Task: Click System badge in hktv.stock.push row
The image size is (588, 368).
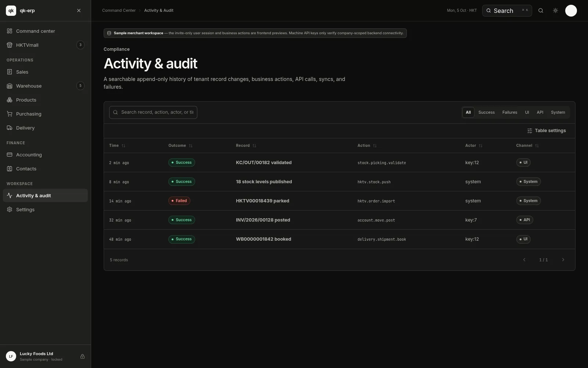Action: 528,182
